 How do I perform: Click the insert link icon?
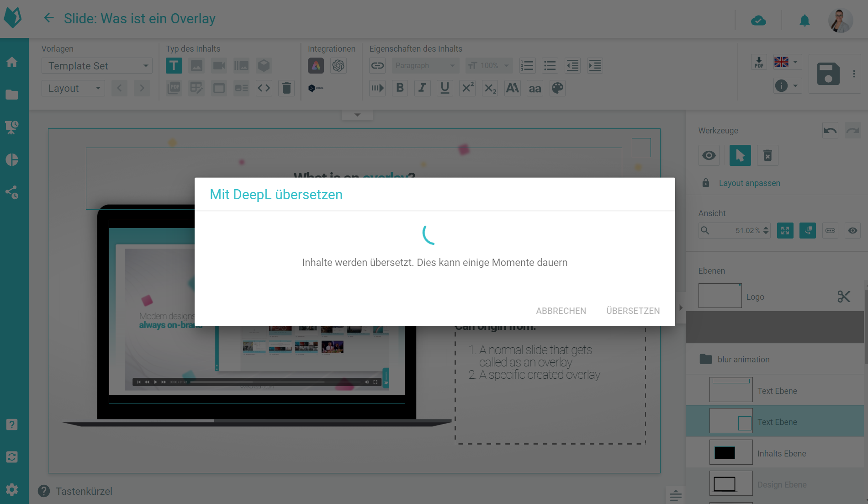click(377, 66)
